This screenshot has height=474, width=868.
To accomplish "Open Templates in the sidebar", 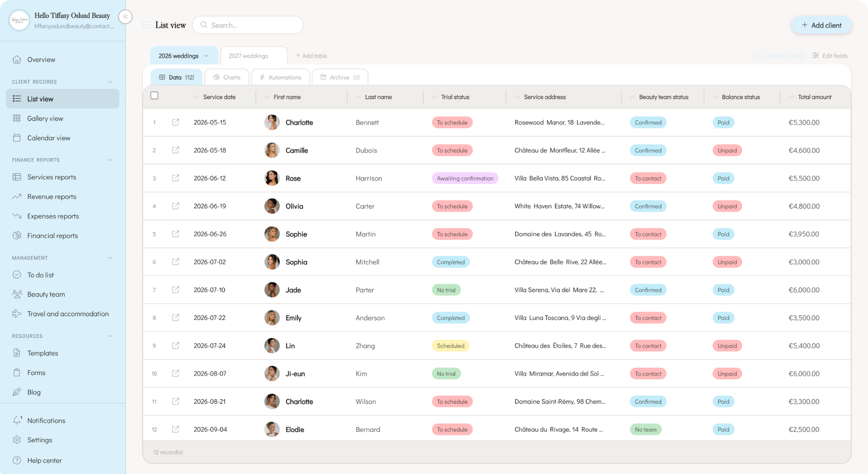I will click(x=43, y=353).
